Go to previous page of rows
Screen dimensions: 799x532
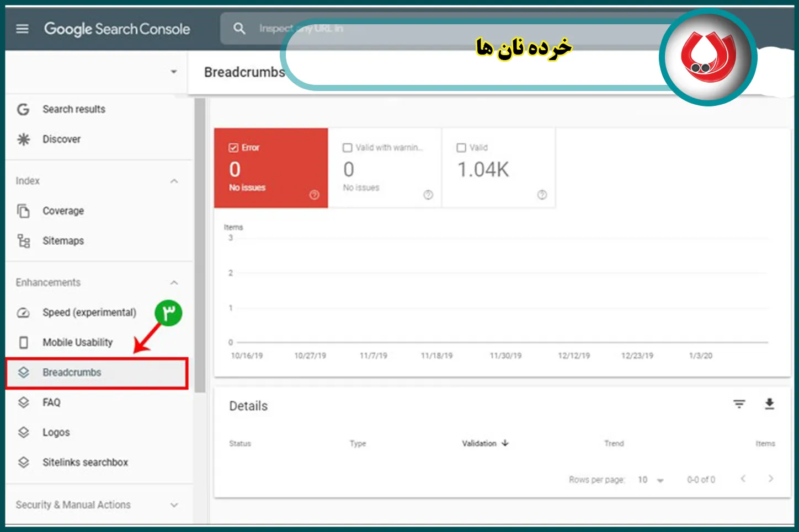point(743,479)
